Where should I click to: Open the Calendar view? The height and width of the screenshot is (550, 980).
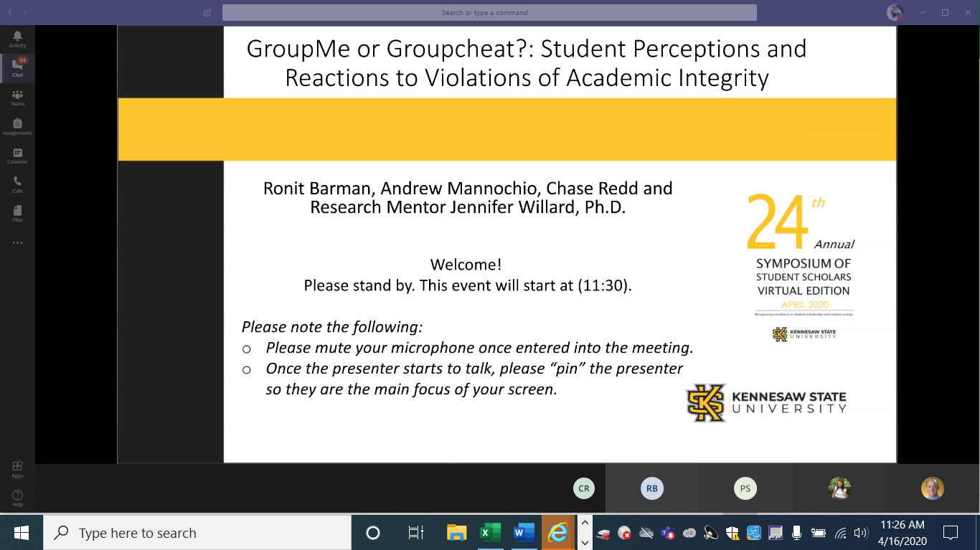(17, 155)
